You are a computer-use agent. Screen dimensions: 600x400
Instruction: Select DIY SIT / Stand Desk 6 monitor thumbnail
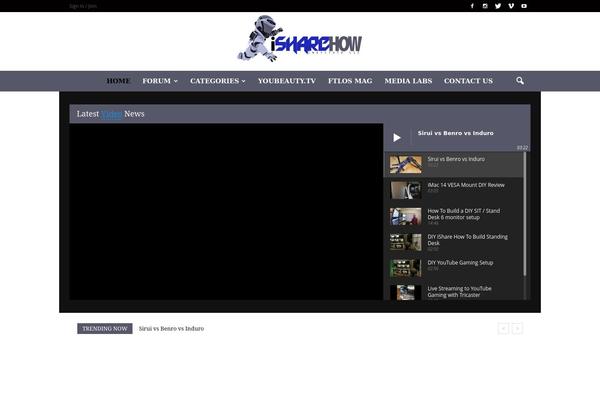[x=406, y=216]
